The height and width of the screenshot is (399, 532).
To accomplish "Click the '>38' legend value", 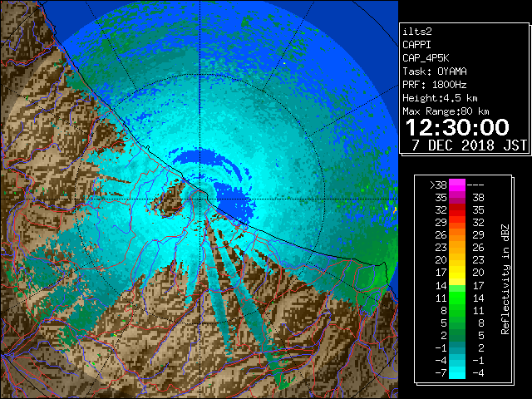I will point(438,185).
